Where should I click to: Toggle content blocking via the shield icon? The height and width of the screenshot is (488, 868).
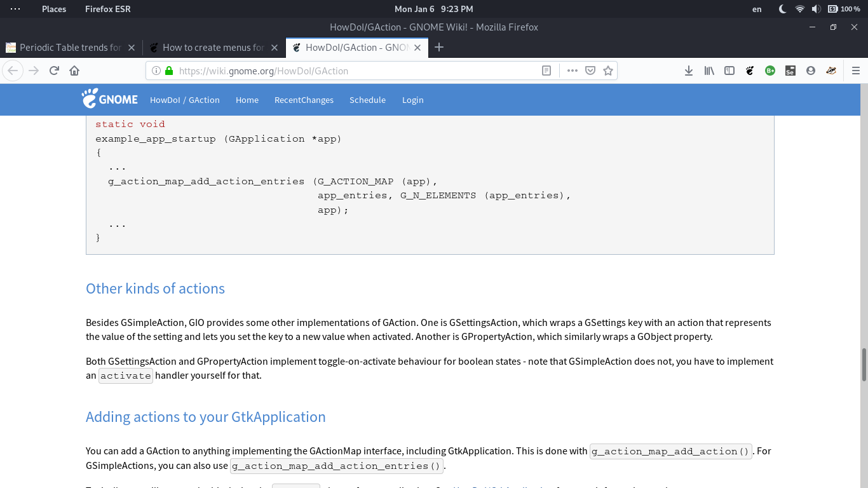tap(589, 71)
